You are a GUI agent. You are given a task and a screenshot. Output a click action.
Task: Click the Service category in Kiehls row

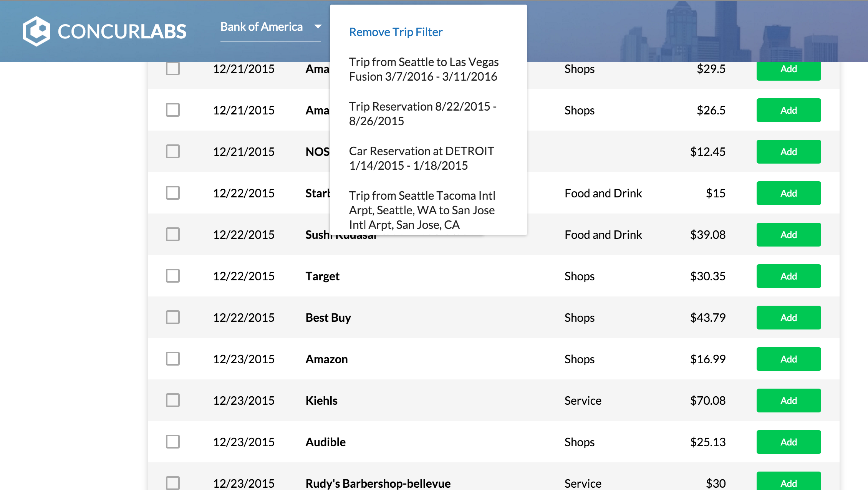coord(583,401)
